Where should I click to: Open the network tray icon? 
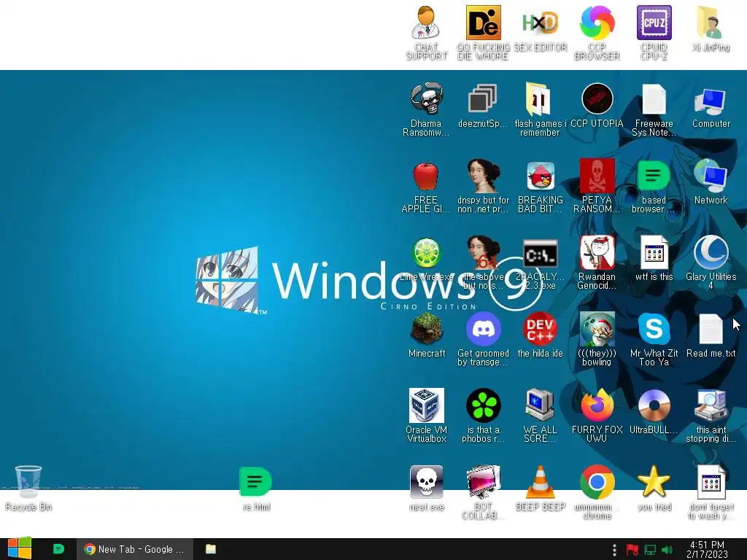650,550
